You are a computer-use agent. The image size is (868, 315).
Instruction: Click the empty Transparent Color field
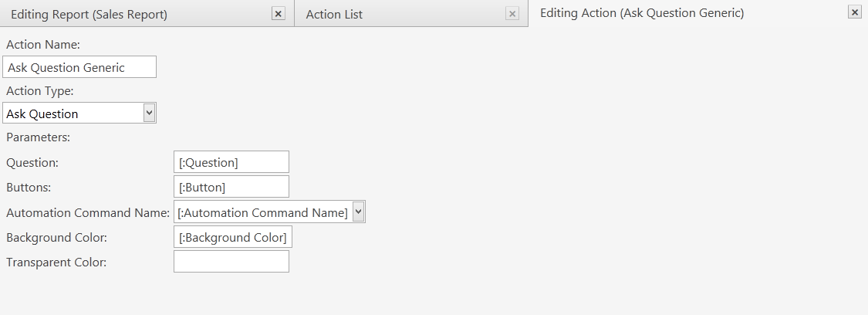pos(231,262)
